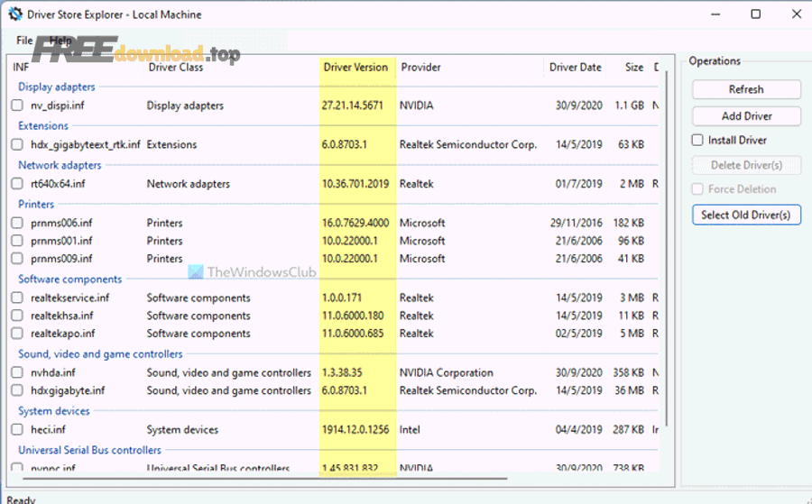Click the 04/4/2019 driver date
The width and height of the screenshot is (812, 504).
[578, 429]
